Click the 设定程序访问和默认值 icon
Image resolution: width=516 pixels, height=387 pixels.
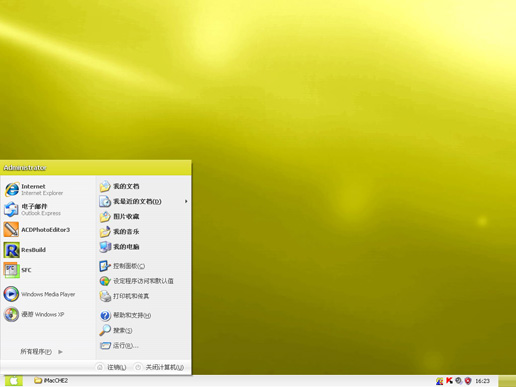(105, 281)
